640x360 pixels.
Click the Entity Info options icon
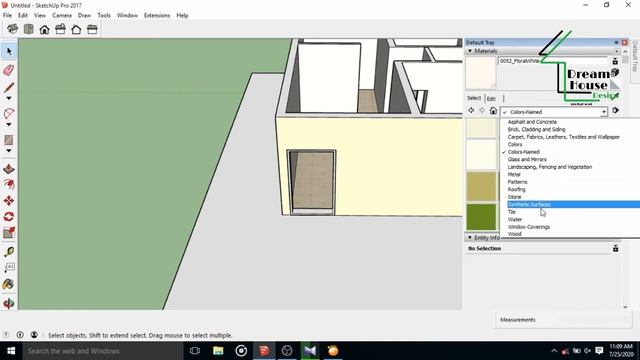point(615,248)
